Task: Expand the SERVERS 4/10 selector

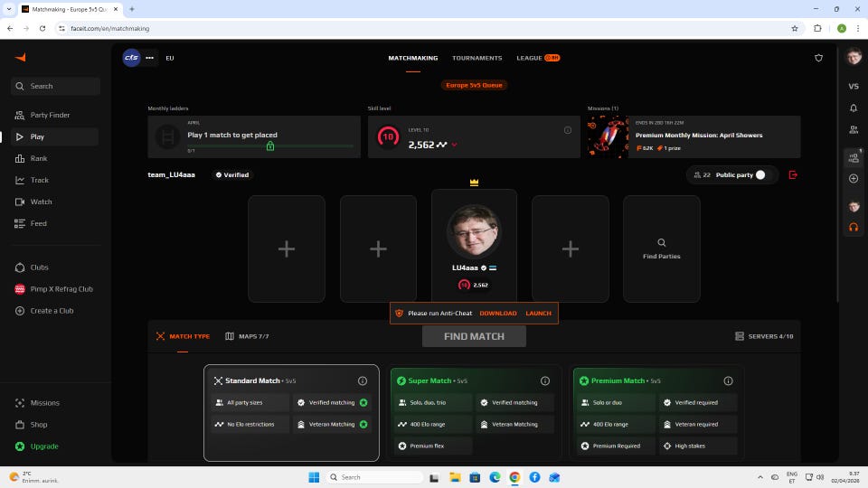Action: [x=764, y=336]
